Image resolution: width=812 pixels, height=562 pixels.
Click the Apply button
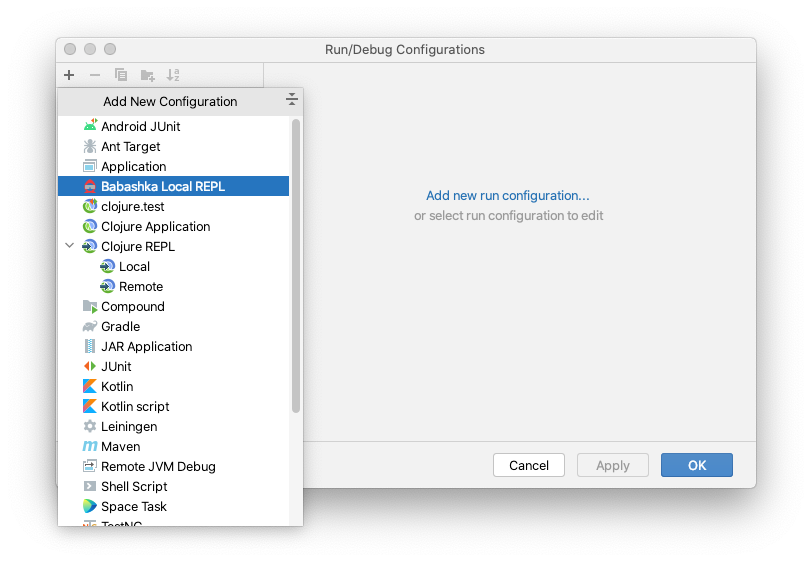613,465
